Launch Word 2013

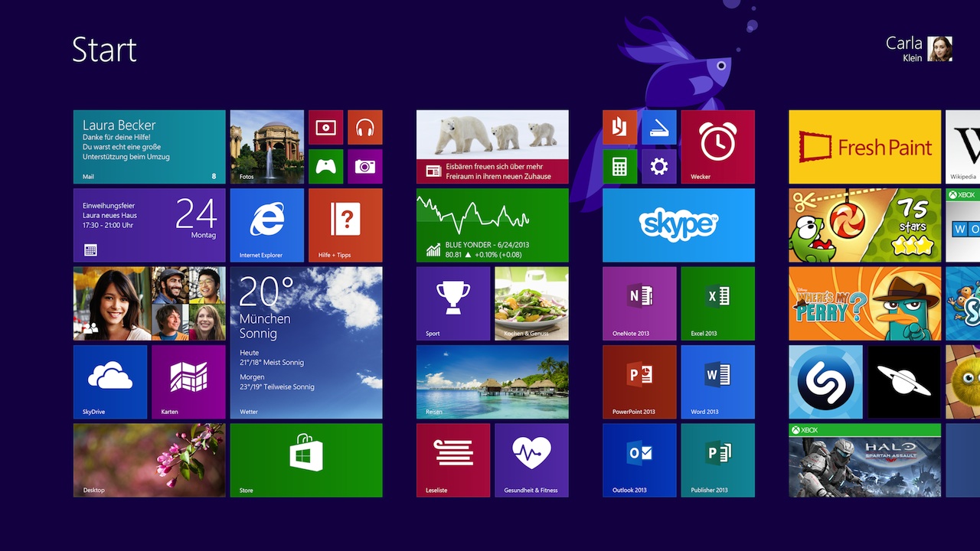point(718,382)
